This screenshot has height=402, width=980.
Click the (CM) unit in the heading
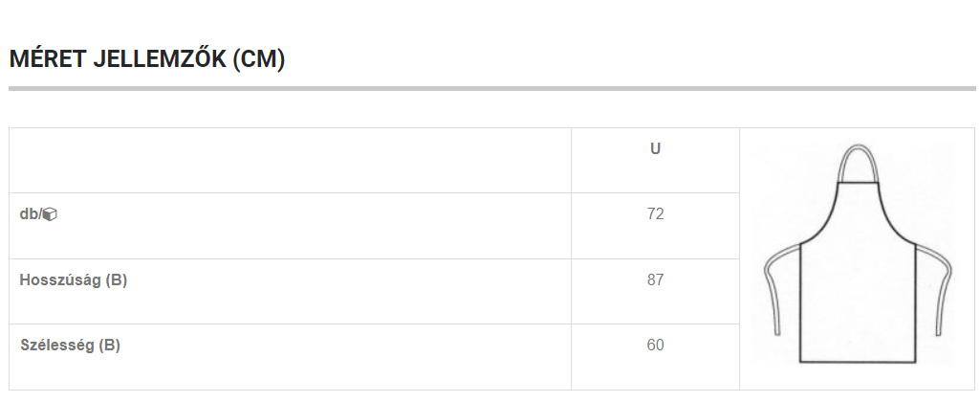click(x=259, y=59)
